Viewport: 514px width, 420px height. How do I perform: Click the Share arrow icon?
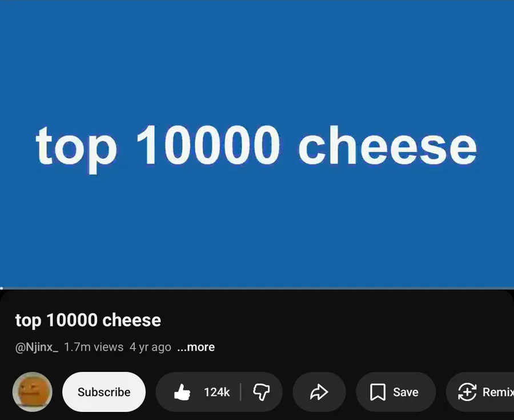coord(319,392)
